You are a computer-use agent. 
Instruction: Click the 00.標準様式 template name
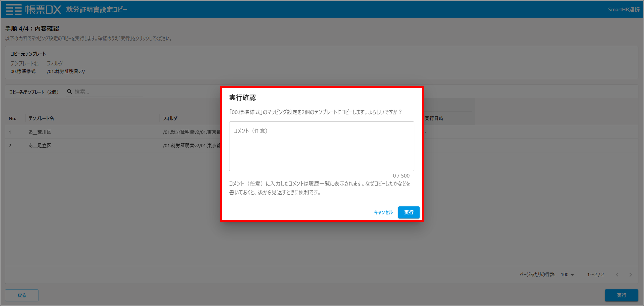click(x=23, y=71)
